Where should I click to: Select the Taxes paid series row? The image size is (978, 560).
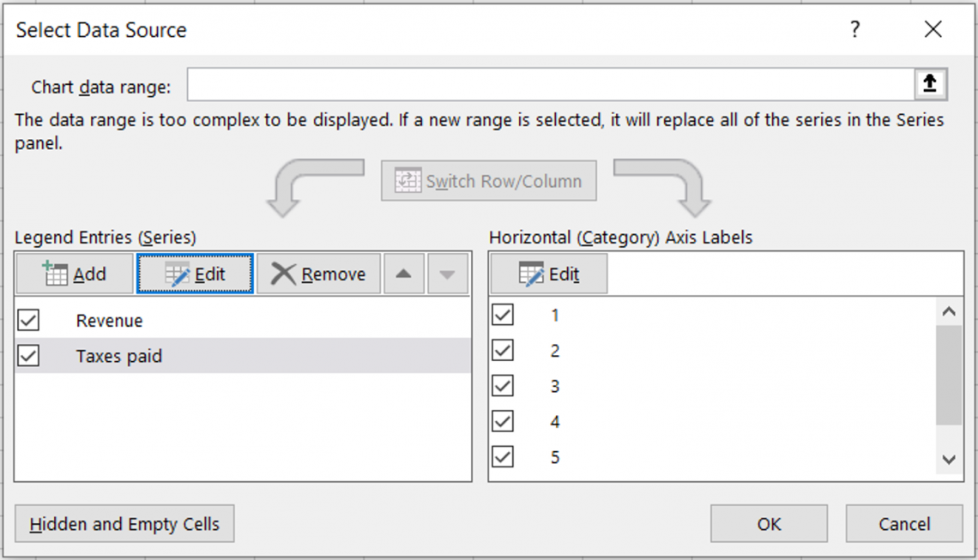click(243, 356)
